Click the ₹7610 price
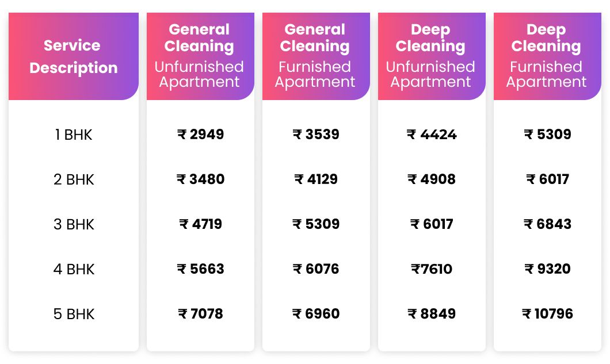This screenshot has width=610, height=364. [432, 269]
